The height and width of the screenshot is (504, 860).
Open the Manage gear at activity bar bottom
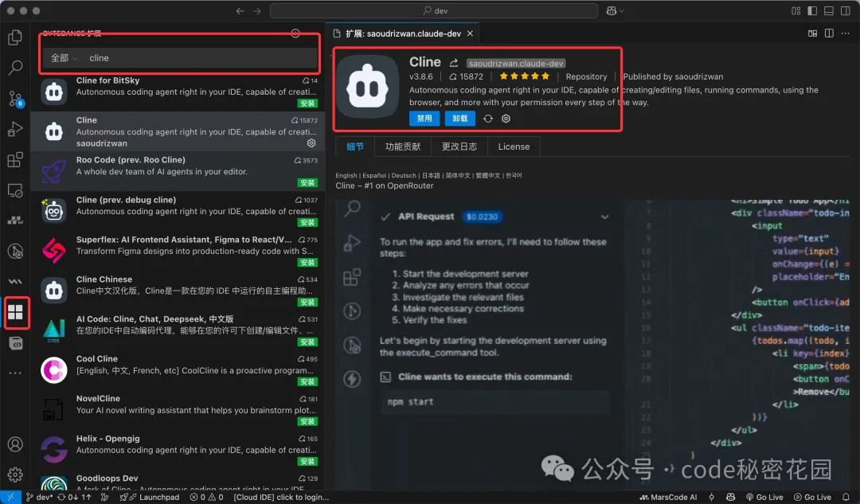[x=16, y=474]
